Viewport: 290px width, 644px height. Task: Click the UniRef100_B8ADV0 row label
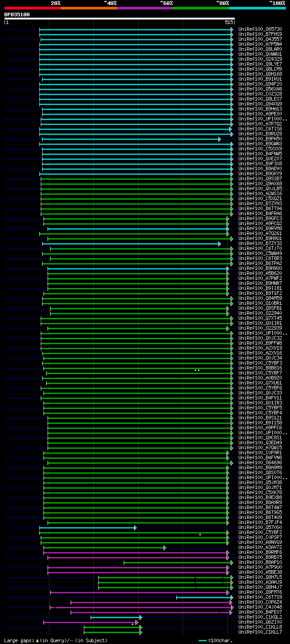tap(260, 169)
